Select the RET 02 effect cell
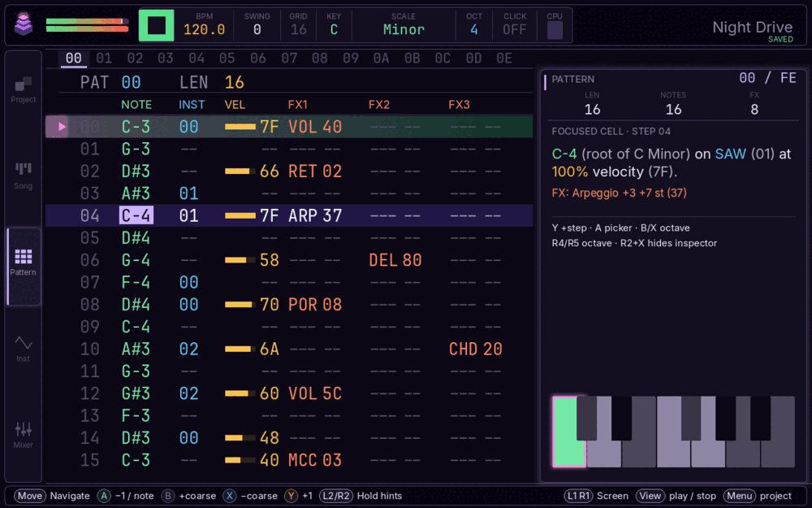 coord(315,171)
